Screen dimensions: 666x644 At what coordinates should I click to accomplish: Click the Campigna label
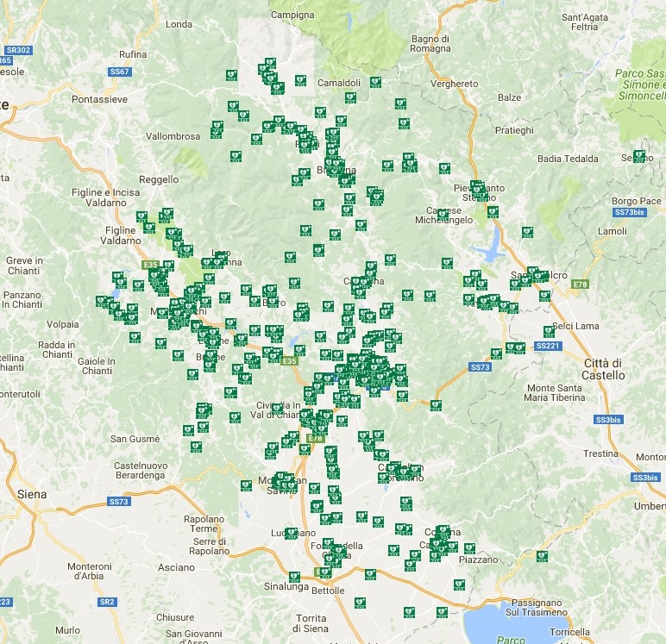coord(292,15)
